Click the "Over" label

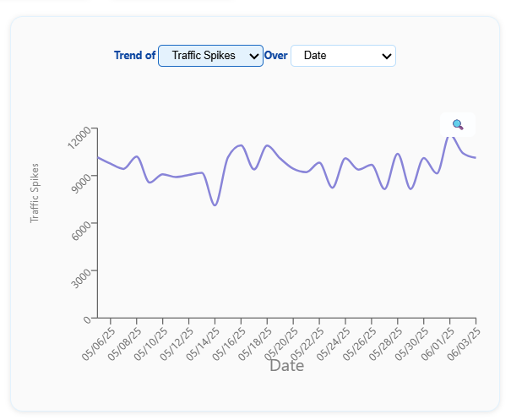tap(276, 56)
